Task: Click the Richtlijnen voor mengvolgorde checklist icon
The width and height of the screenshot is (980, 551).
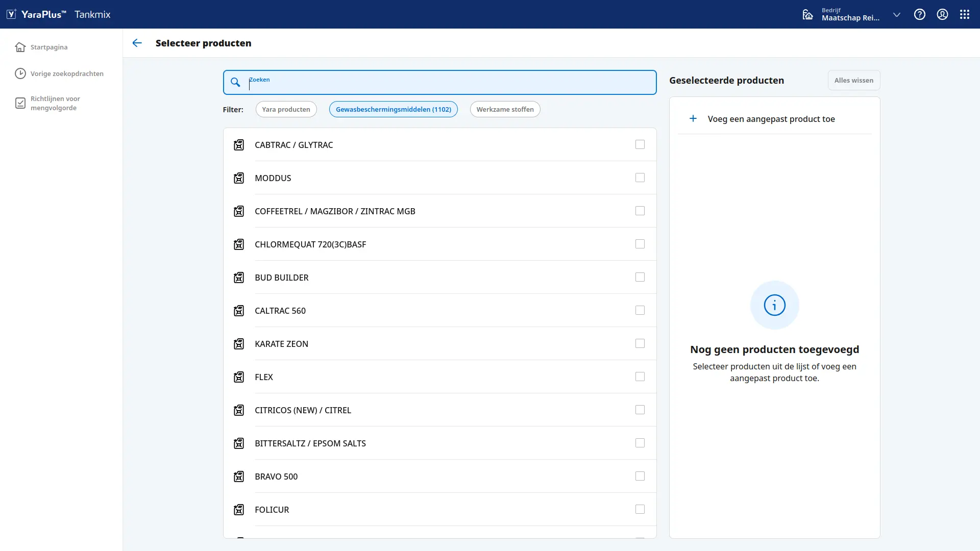Action: [20, 103]
